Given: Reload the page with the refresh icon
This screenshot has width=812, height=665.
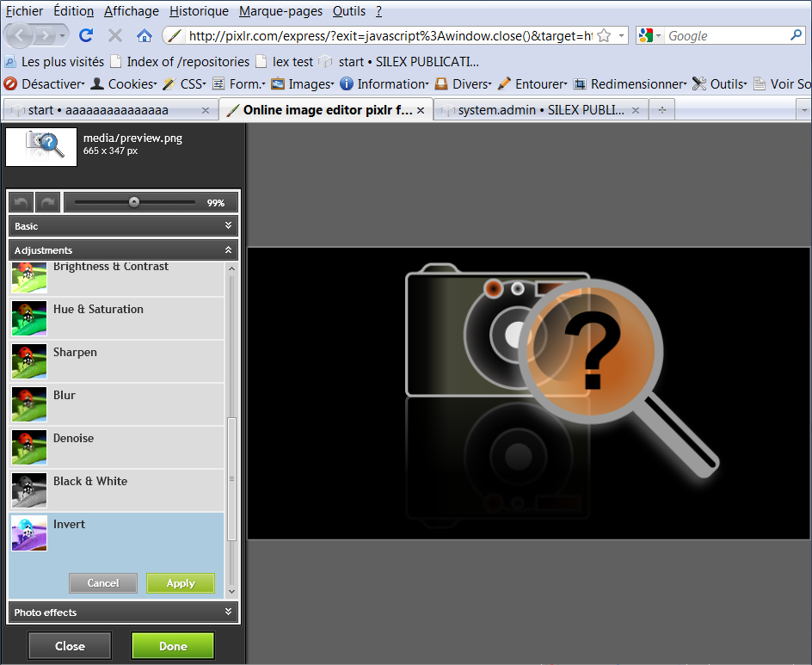Looking at the screenshot, I should tap(86, 35).
